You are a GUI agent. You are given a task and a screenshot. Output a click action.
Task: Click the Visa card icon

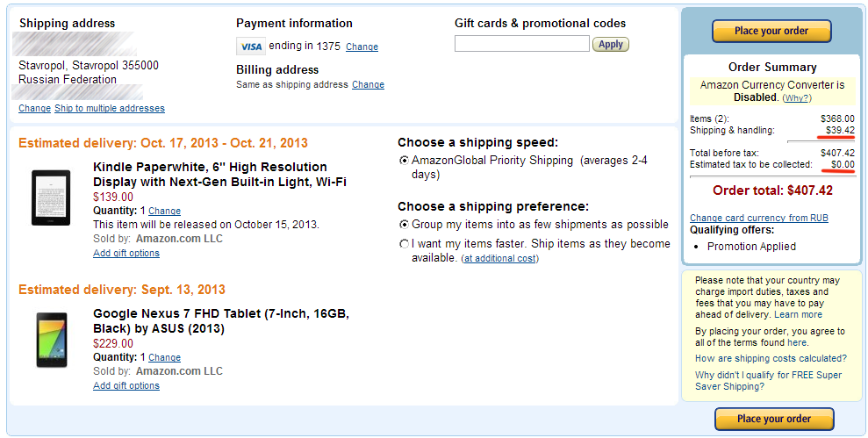[250, 47]
